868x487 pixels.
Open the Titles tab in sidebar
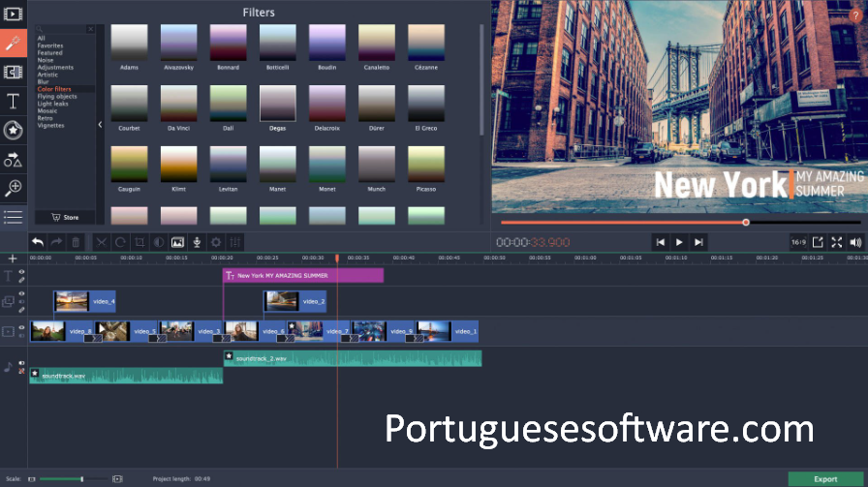click(14, 102)
